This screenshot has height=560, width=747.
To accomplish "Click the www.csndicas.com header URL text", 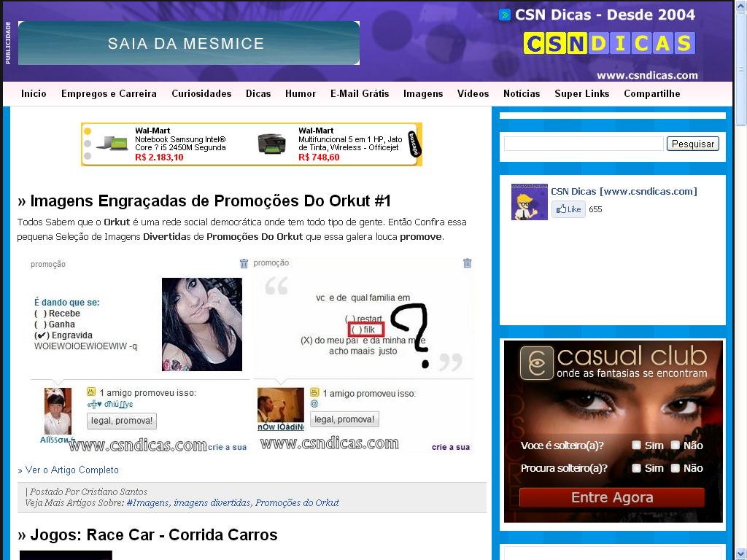I will 647,75.
